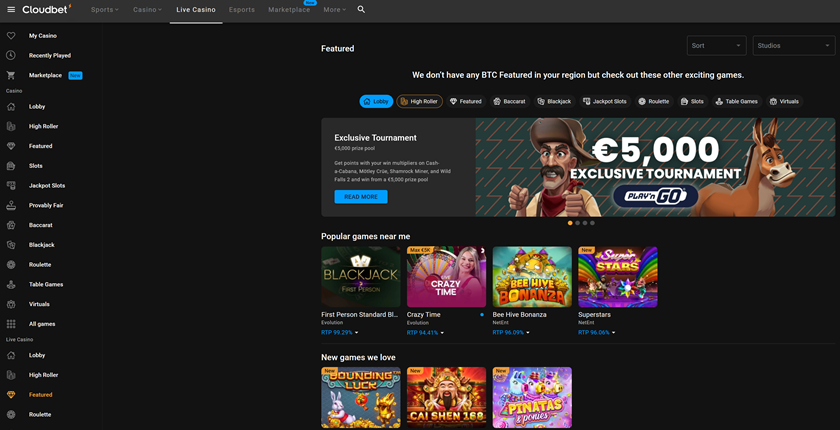Click the Marketplace cart icon in sidebar
The image size is (840, 430).
[11, 76]
